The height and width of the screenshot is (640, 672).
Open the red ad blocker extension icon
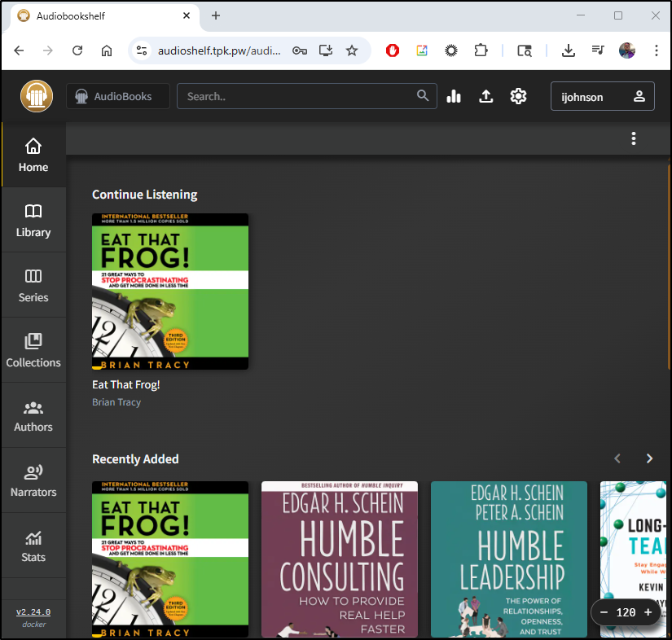pos(392,50)
